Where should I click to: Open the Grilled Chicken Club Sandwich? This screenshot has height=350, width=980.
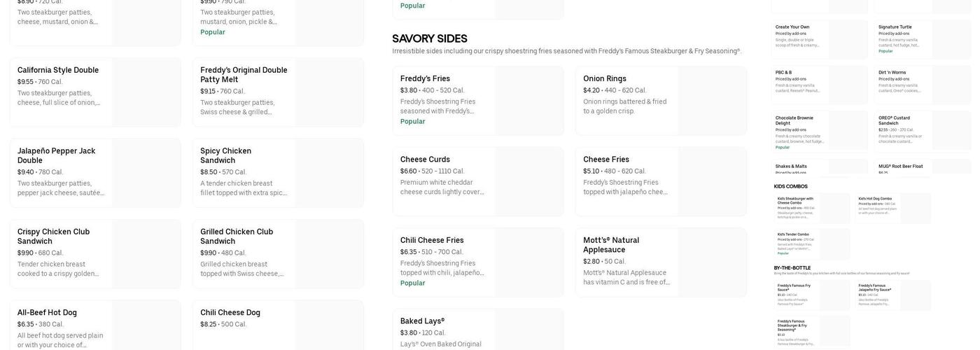point(237,237)
